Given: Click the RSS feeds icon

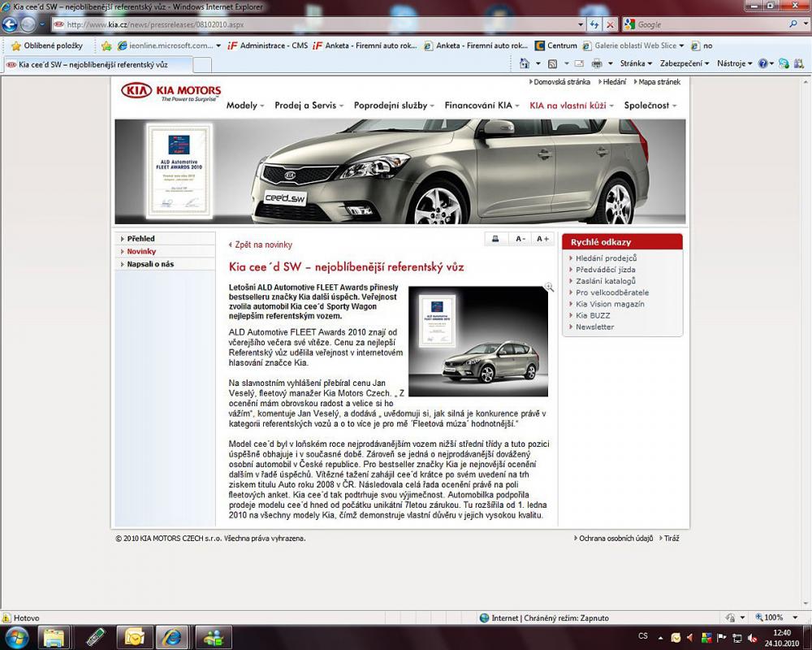Looking at the screenshot, I should coord(552,63).
